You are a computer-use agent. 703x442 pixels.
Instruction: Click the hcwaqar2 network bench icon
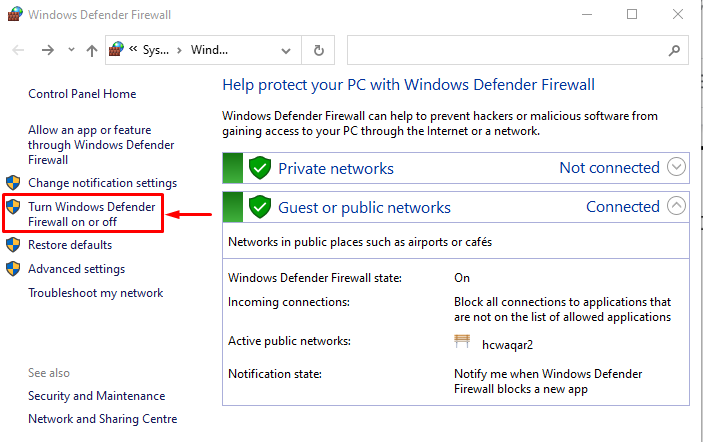point(462,342)
